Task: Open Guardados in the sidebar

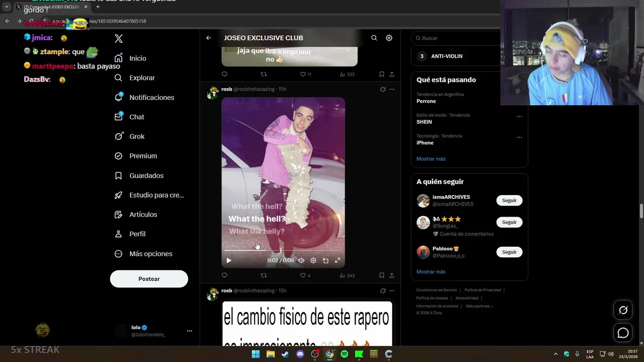Action: tap(139, 175)
